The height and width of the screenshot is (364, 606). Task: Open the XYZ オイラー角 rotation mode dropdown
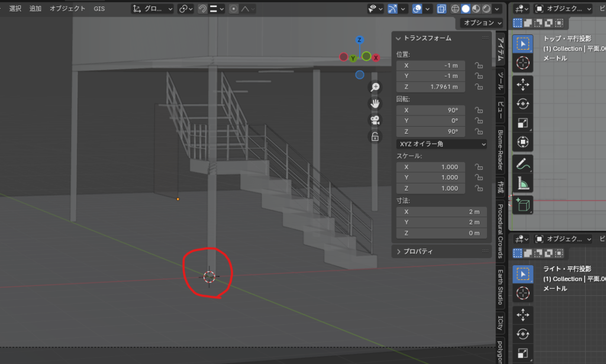[441, 144]
